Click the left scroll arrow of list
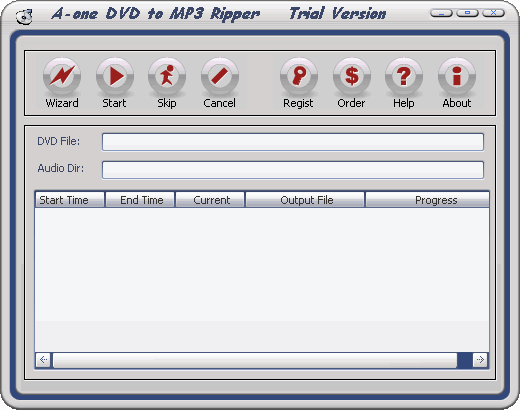Image resolution: width=520 pixels, height=410 pixels. pos(43,360)
